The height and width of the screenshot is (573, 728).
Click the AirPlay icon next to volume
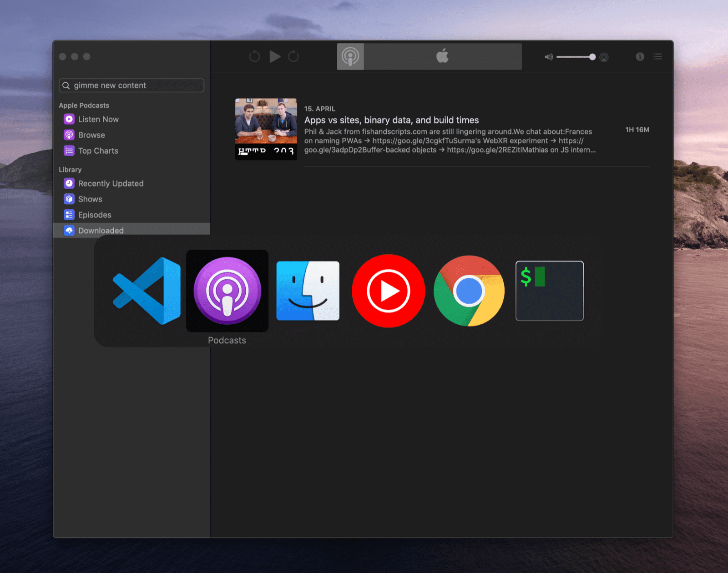tap(604, 57)
